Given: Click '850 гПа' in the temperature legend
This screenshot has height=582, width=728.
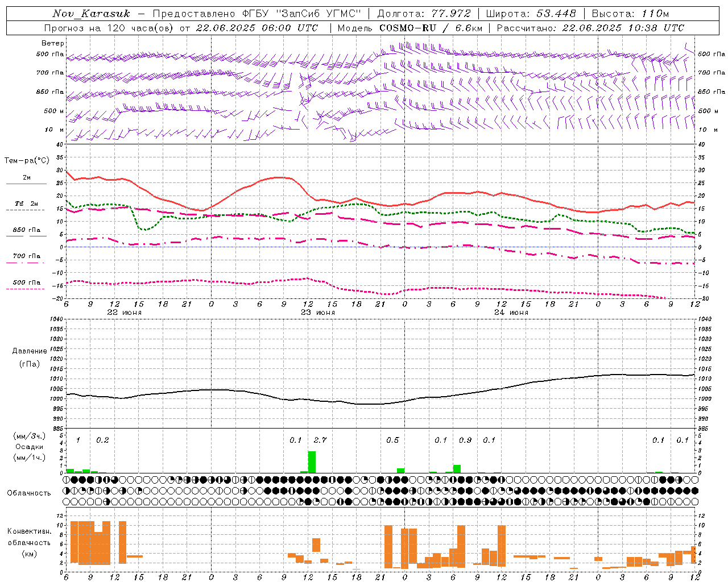Looking at the screenshot, I should click(27, 230).
